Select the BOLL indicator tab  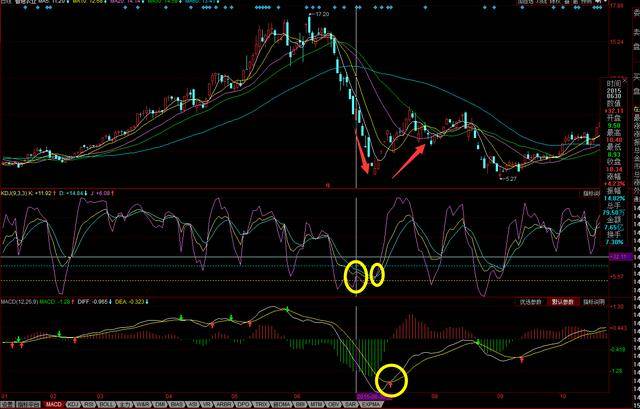pos(107,405)
